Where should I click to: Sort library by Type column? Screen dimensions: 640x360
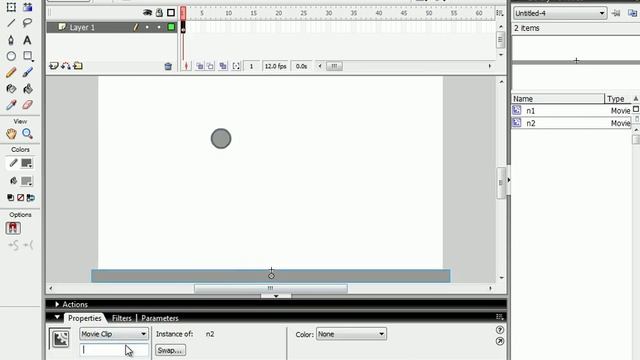click(x=618, y=99)
